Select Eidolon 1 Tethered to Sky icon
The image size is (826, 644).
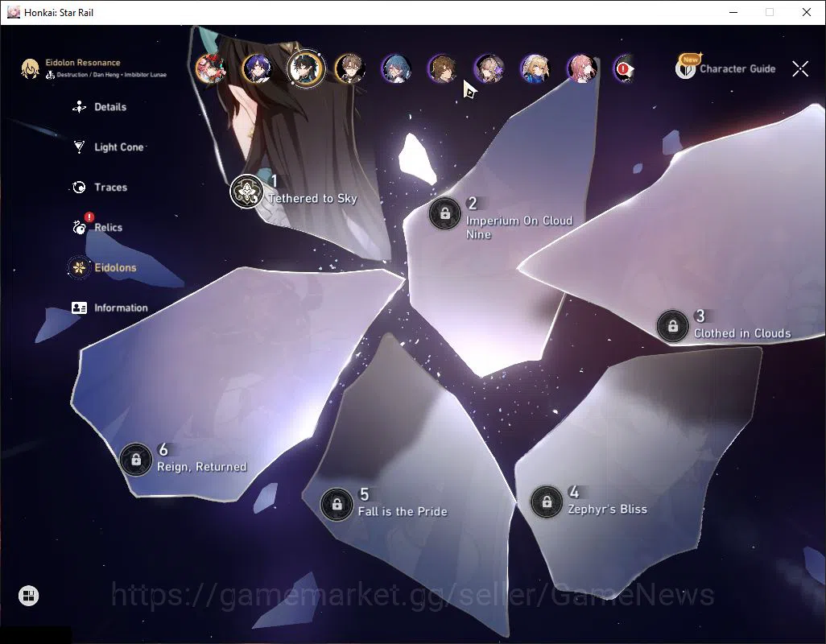pos(246,192)
